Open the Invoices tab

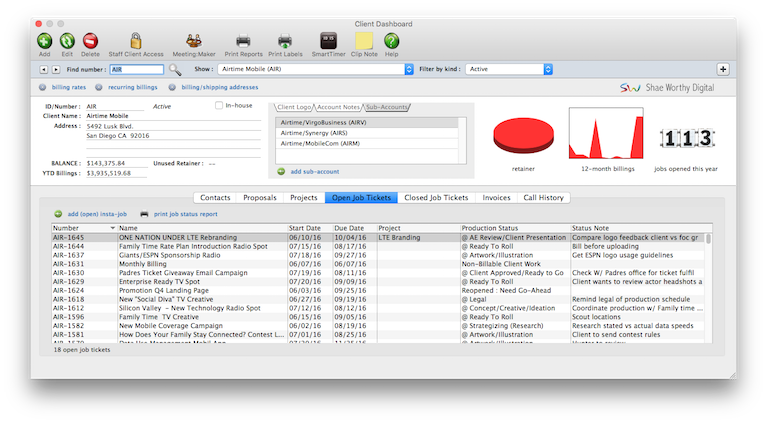(x=497, y=198)
